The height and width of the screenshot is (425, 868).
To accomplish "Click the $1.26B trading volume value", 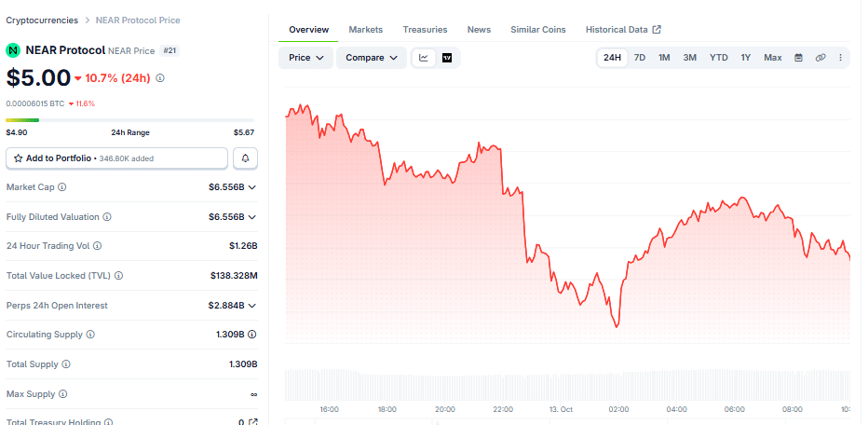I will point(243,246).
